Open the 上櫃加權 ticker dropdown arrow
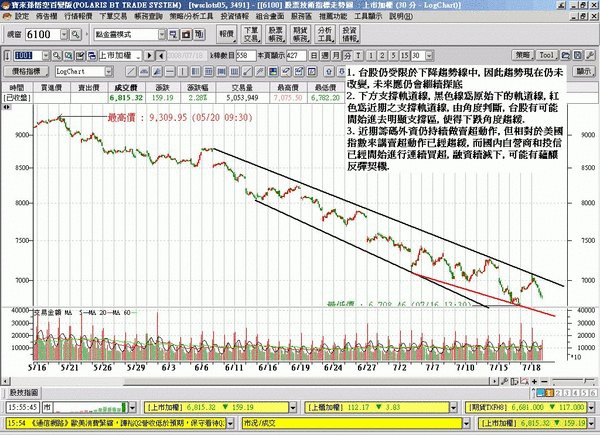The image size is (600, 435). pyautogui.click(x=453, y=407)
